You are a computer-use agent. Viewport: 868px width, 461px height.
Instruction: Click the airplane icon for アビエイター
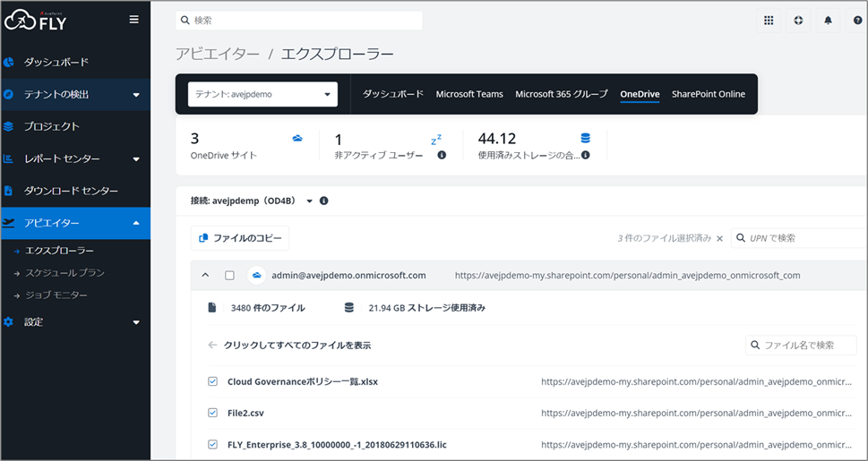click(8, 223)
